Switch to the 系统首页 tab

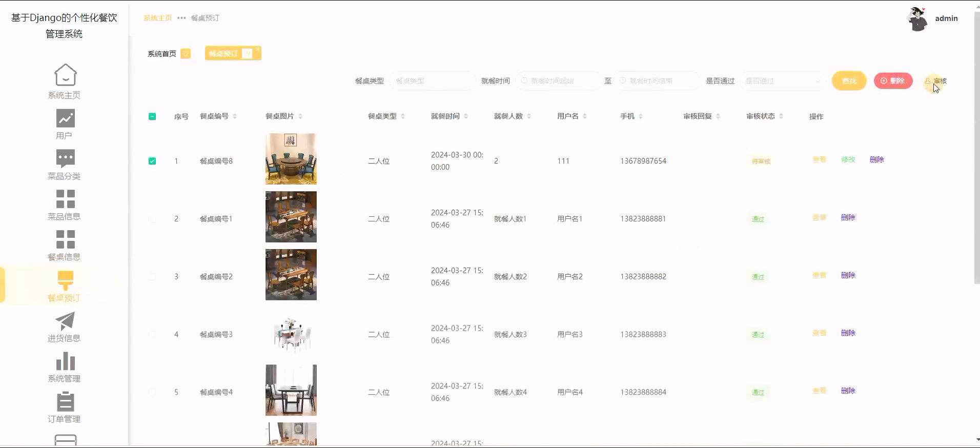coord(169,54)
